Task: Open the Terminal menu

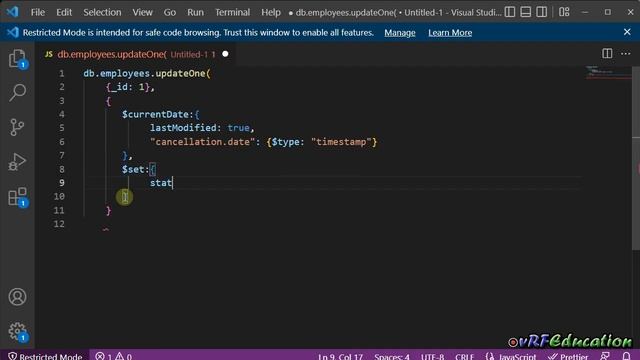Action: coord(232,12)
